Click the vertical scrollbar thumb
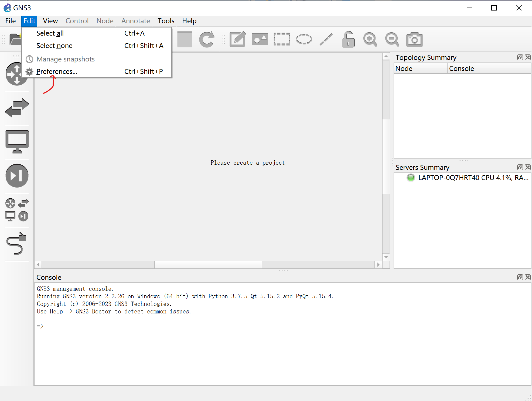This screenshot has height=401, width=532. point(386,156)
